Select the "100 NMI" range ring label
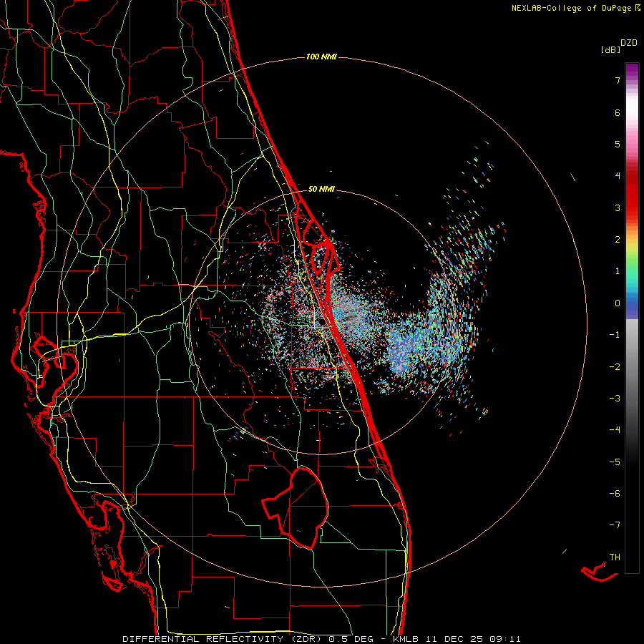 pos(321,57)
